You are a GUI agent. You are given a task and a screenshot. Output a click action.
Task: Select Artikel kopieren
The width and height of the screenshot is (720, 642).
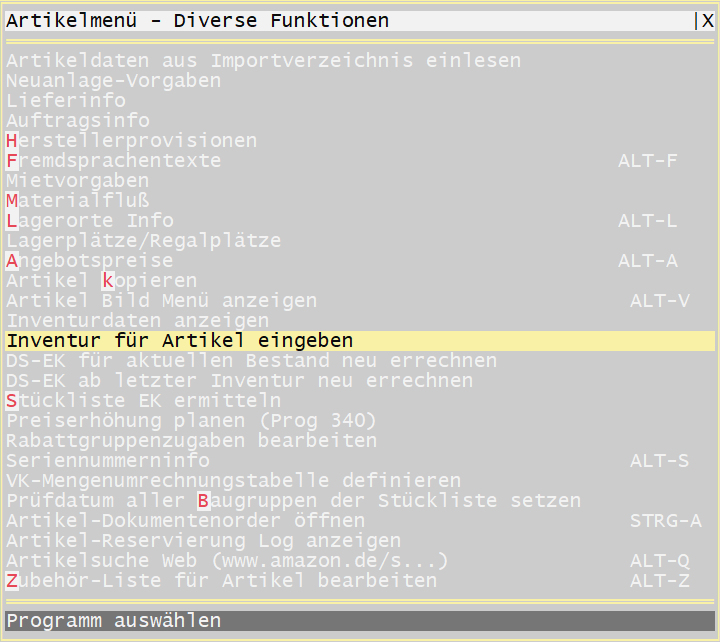coord(102,281)
